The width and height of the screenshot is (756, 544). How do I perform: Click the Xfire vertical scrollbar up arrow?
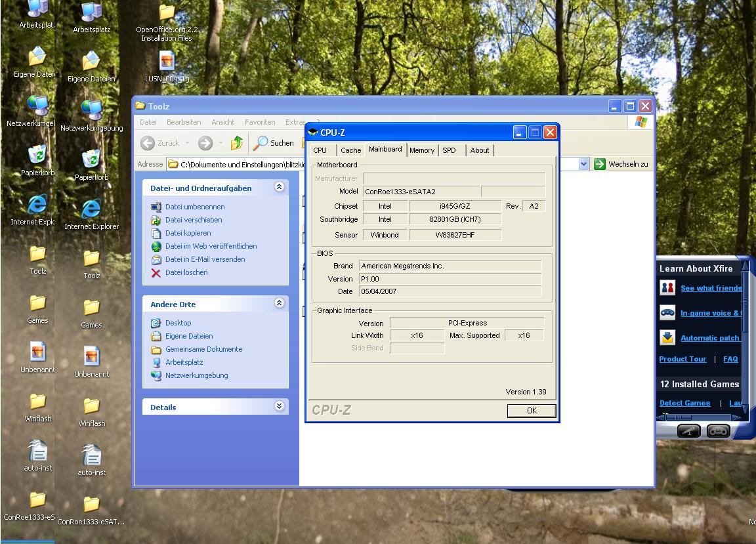point(745,265)
